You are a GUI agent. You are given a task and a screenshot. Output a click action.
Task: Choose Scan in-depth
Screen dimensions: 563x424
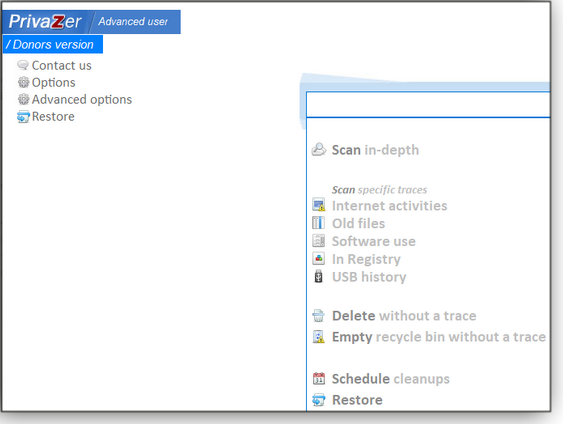pyautogui.click(x=375, y=150)
